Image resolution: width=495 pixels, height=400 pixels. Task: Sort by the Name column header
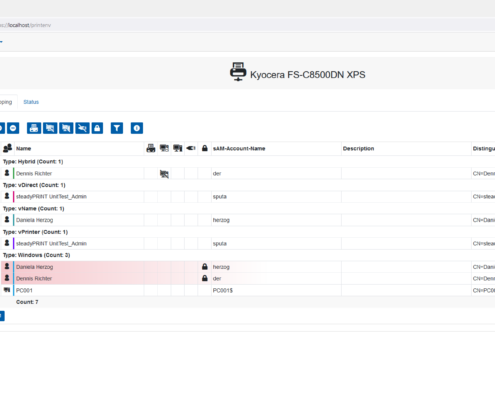23,149
